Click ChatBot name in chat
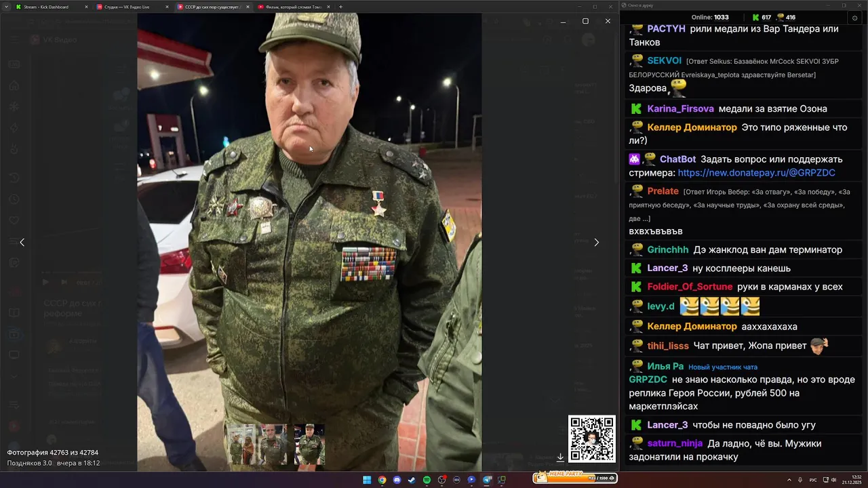868x488 pixels. pos(677,159)
